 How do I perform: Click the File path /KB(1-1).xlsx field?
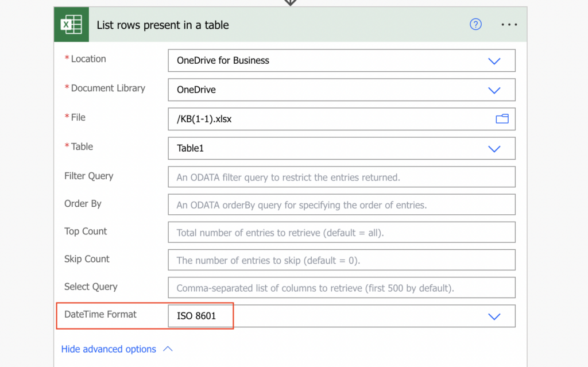point(342,119)
